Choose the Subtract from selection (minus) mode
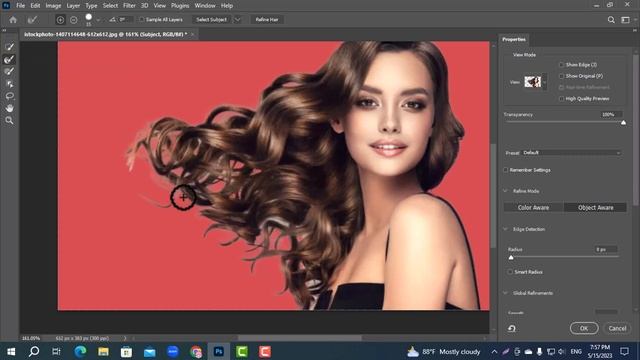 pyautogui.click(x=73, y=20)
